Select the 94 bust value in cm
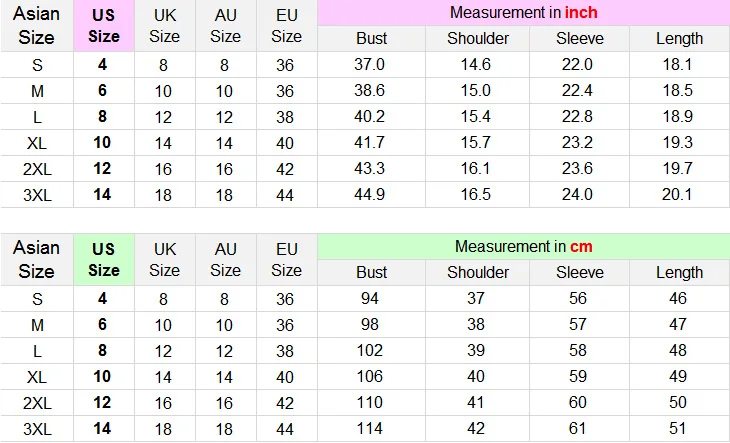This screenshot has height=443, width=730. point(371,298)
